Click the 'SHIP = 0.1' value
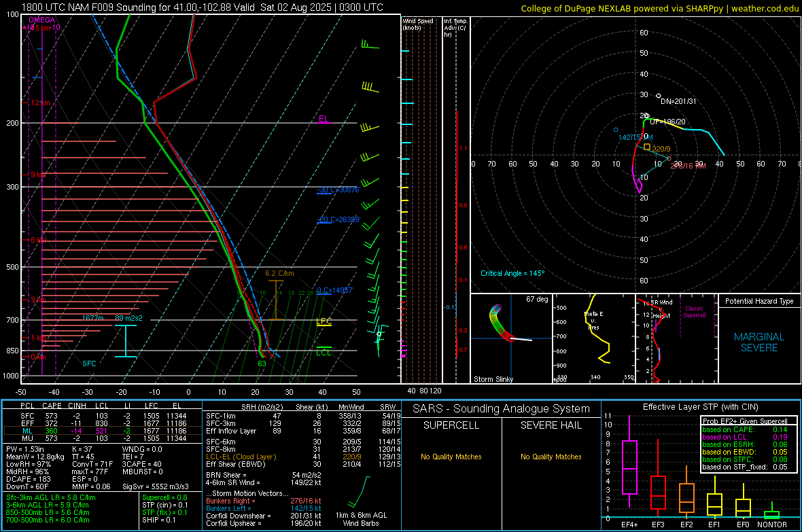The image size is (802, 532). [158, 520]
